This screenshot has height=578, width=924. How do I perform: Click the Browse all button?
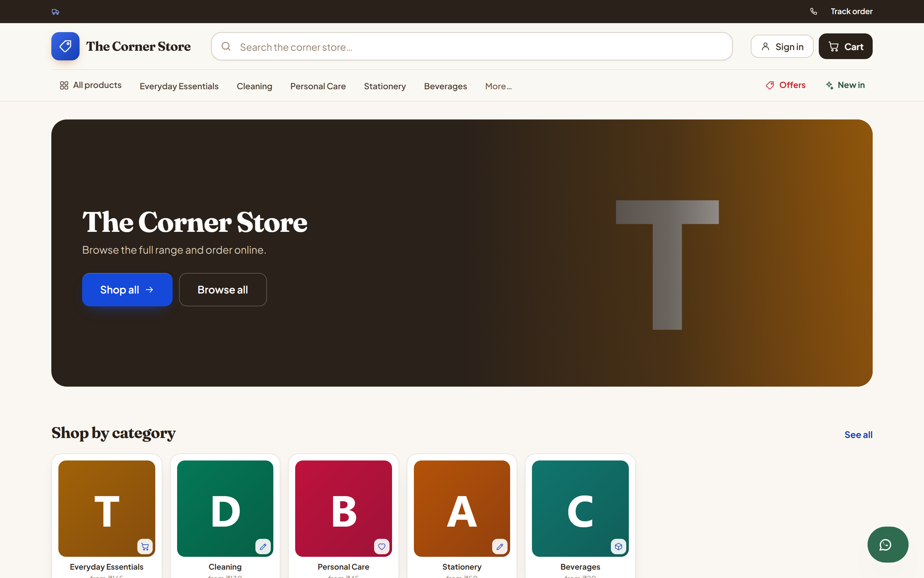click(223, 289)
